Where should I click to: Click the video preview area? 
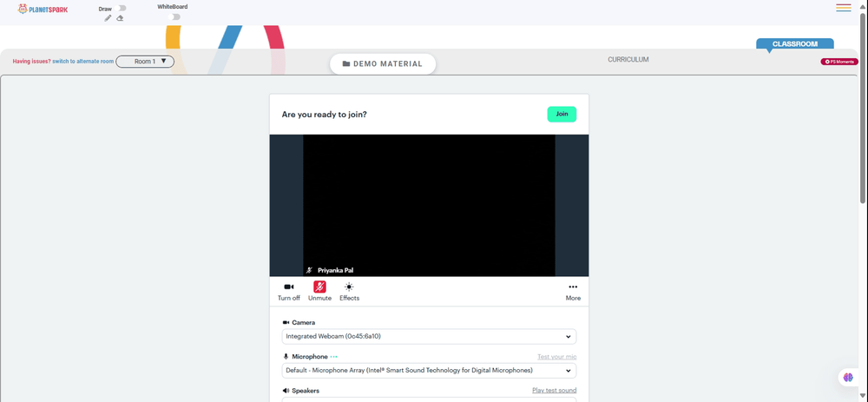click(x=429, y=206)
